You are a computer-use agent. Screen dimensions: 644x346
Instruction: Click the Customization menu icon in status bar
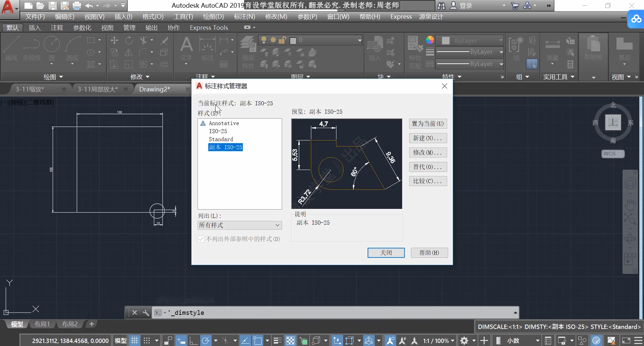pyautogui.click(x=638, y=341)
